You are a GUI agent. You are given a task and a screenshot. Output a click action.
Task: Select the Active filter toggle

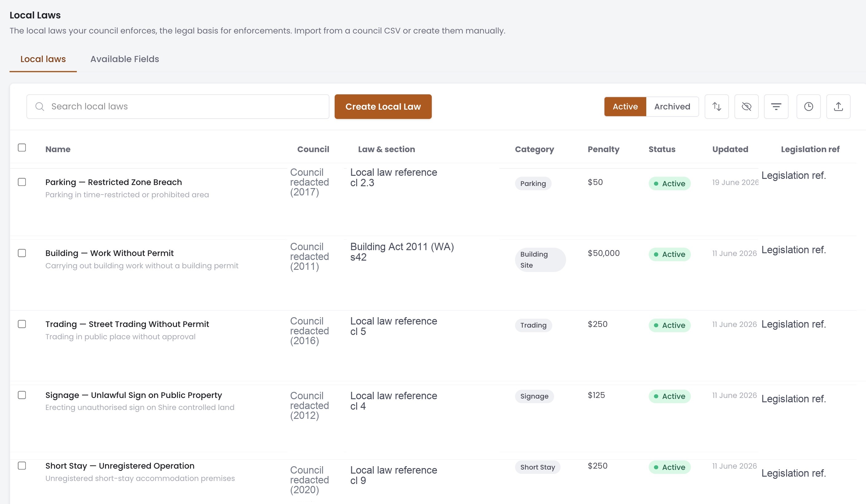pos(625,107)
